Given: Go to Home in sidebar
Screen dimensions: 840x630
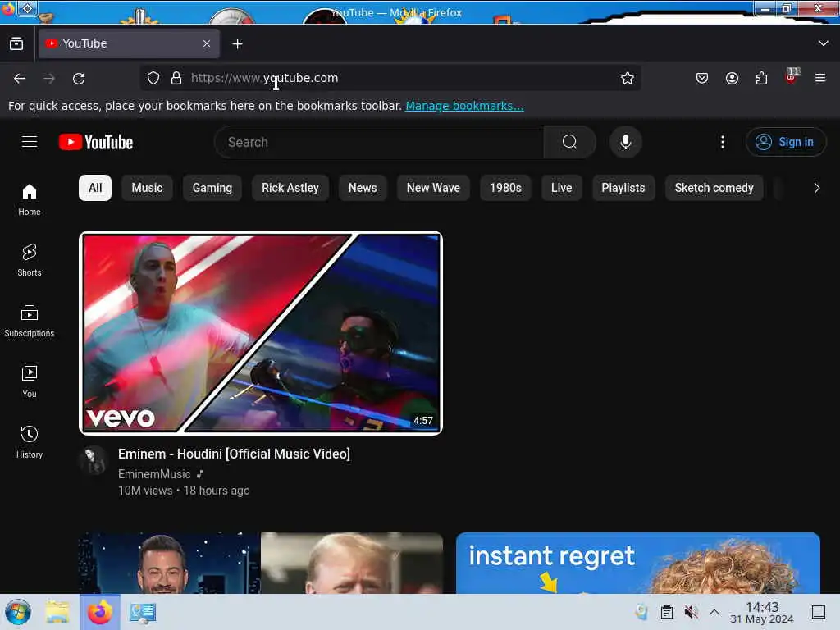Looking at the screenshot, I should 30,199.
